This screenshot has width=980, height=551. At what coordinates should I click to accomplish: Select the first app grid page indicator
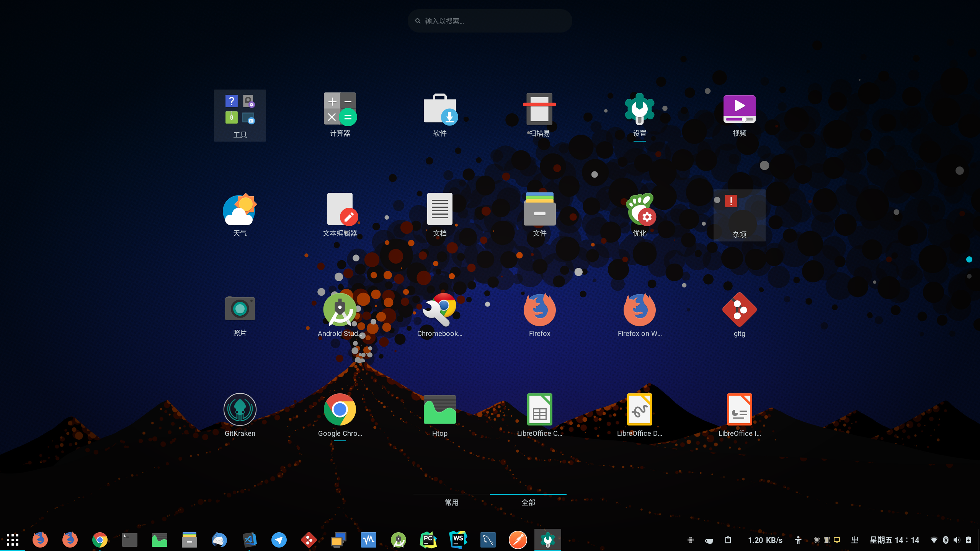[x=969, y=259]
